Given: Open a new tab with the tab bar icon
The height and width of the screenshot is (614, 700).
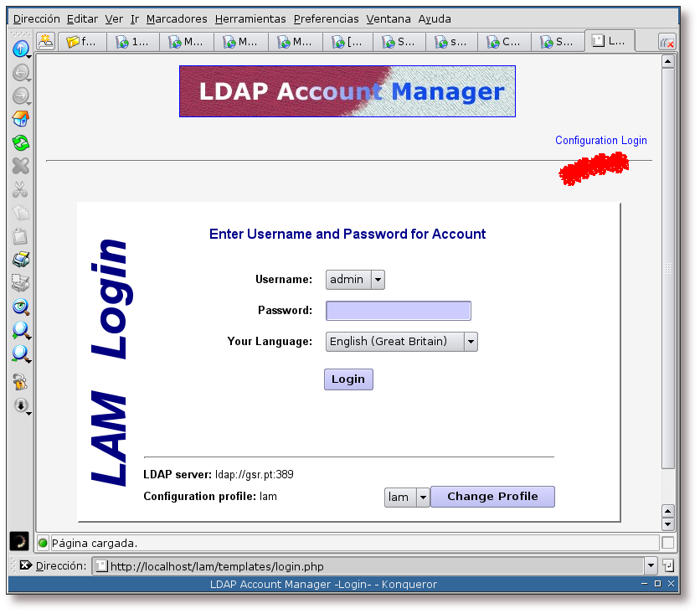Looking at the screenshot, I should point(45,41).
